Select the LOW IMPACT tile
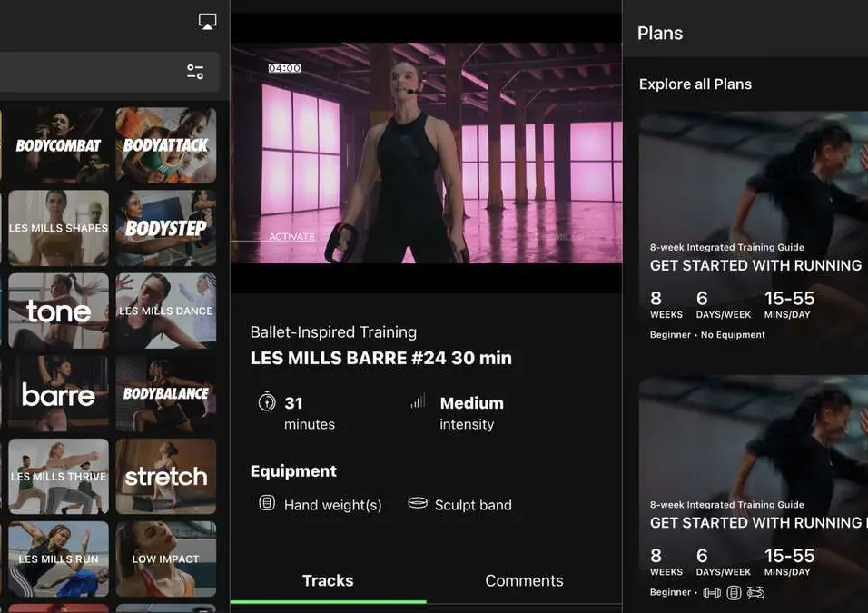Image resolution: width=868 pixels, height=613 pixels. (165, 559)
